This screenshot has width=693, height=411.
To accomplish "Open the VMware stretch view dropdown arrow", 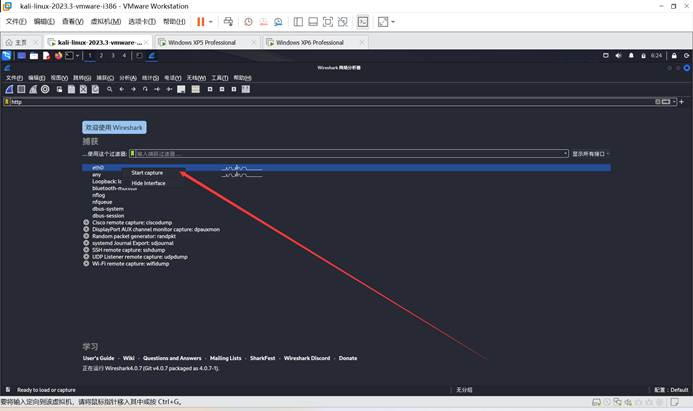I will (x=392, y=22).
